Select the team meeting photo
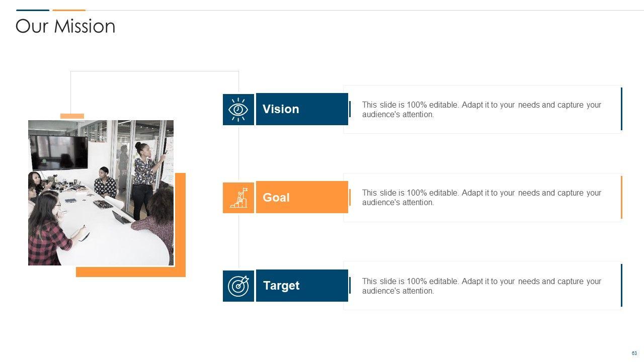This screenshot has width=644, height=362. 101,193
